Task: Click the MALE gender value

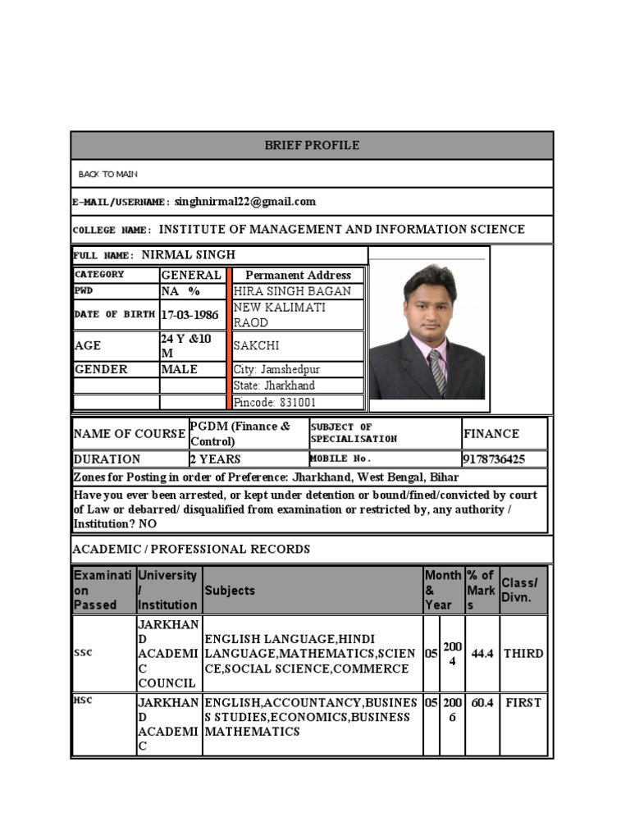Action: [x=192, y=369]
